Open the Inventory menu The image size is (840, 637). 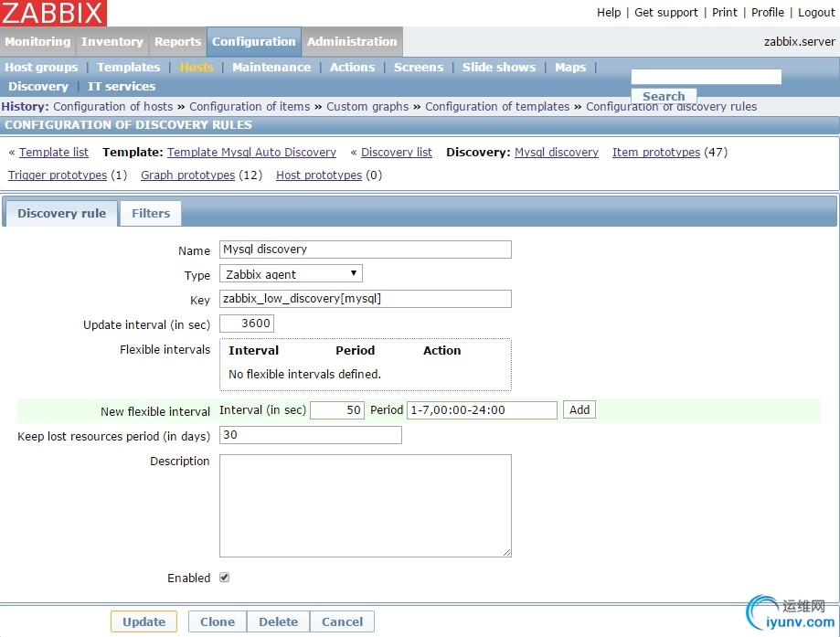(x=112, y=41)
